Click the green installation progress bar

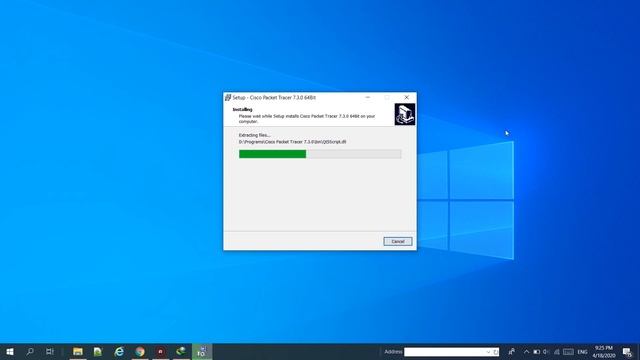pyautogui.click(x=320, y=154)
